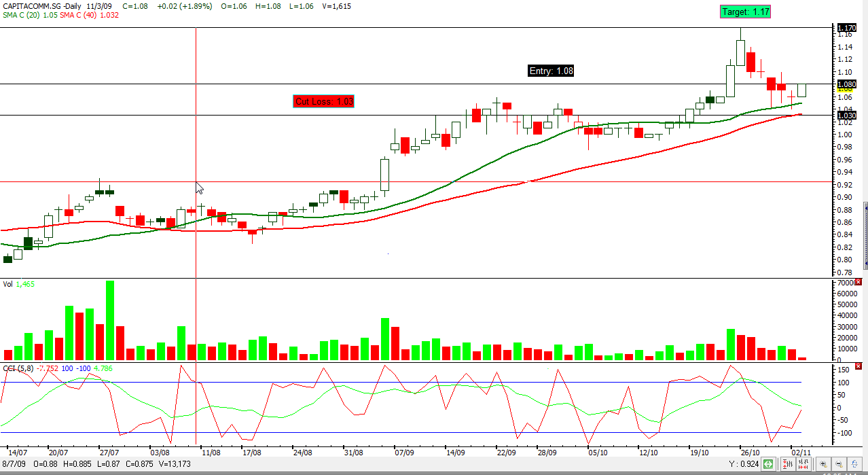The height and width of the screenshot is (475, 868).
Task: Select the Target: 1.17 annotation label
Action: click(745, 12)
